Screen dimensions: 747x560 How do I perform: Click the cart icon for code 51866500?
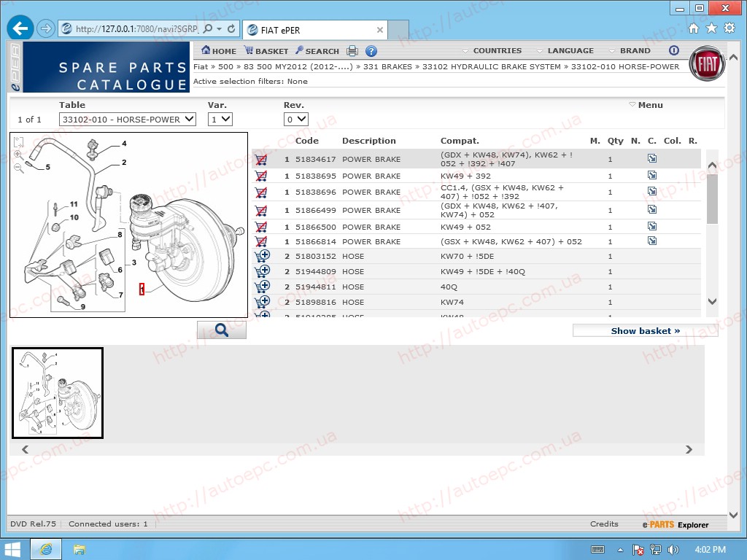tap(260, 227)
